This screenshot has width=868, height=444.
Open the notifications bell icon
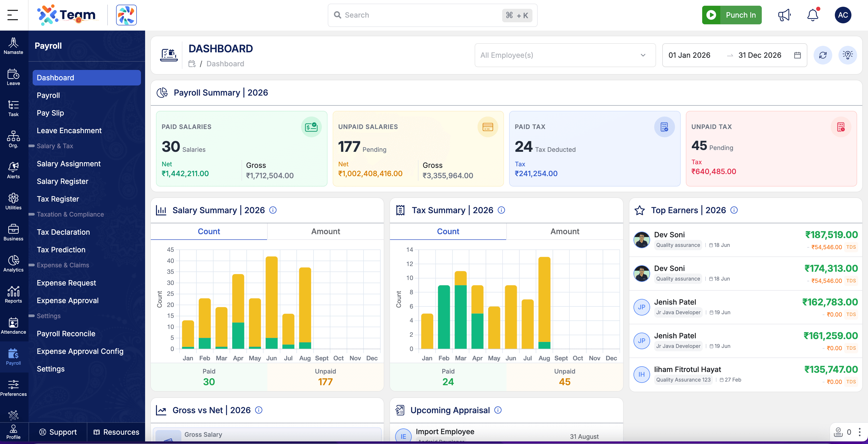click(x=813, y=15)
